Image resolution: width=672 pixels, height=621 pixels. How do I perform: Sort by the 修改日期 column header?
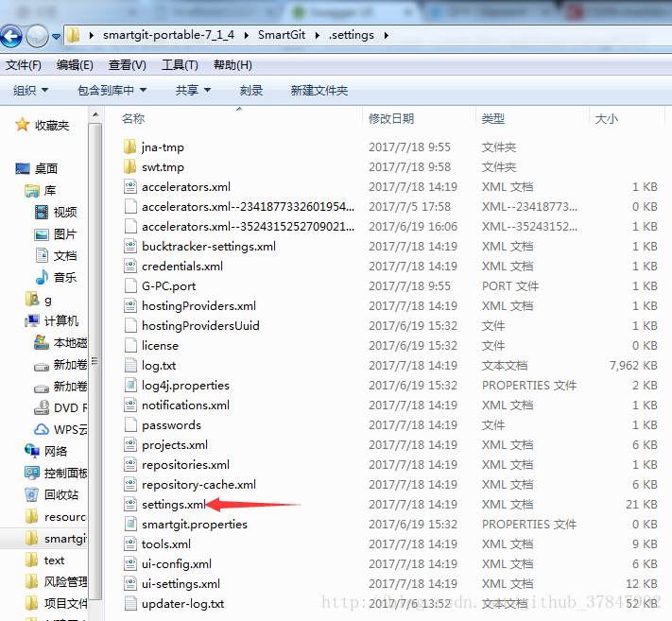point(391,119)
